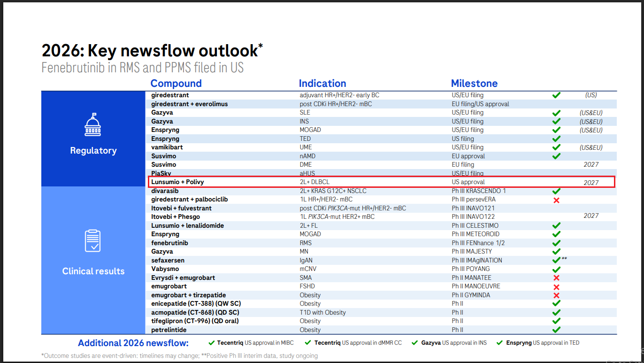Click the Regulatory government building icon
Image resolution: width=644 pixels, height=363 pixels.
[93, 125]
